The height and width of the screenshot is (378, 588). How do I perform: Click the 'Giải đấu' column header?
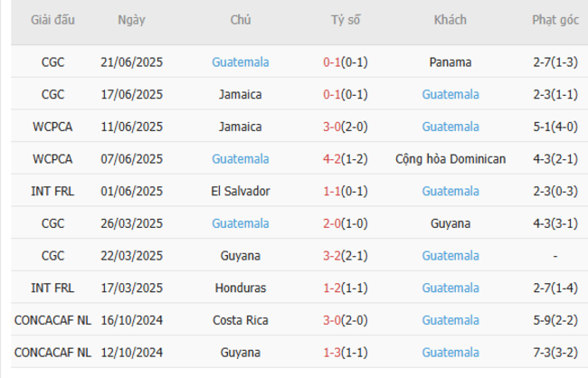[52, 20]
